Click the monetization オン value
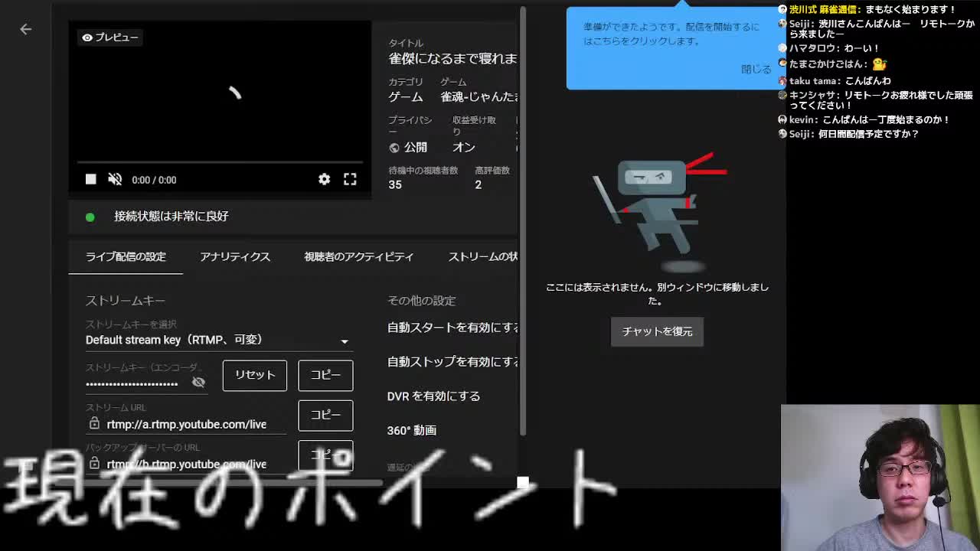The image size is (980, 551). [x=464, y=148]
